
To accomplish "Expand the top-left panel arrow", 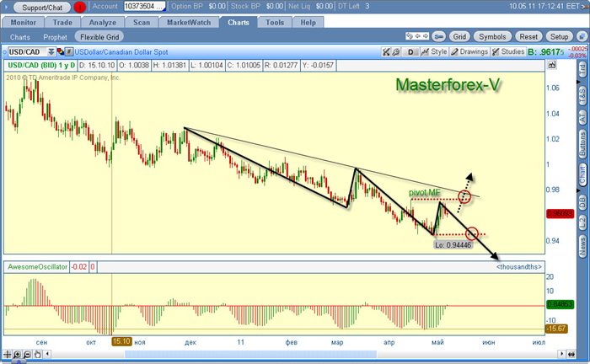I will (6, 7).
